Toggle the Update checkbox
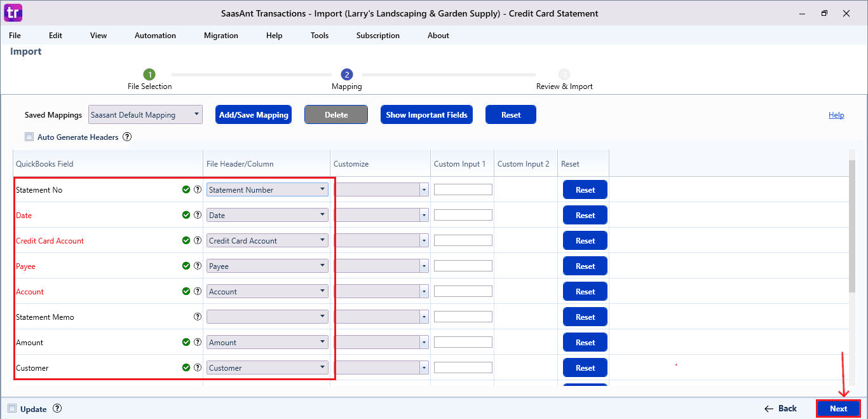 pyautogui.click(x=11, y=409)
